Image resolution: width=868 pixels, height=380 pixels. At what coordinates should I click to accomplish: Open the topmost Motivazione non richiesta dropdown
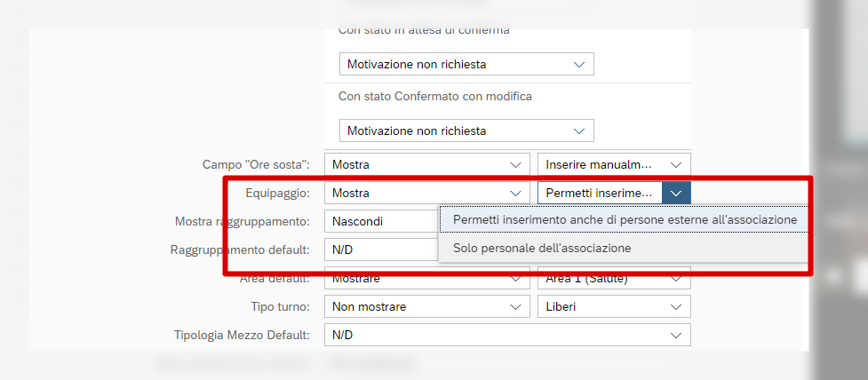coord(466,64)
